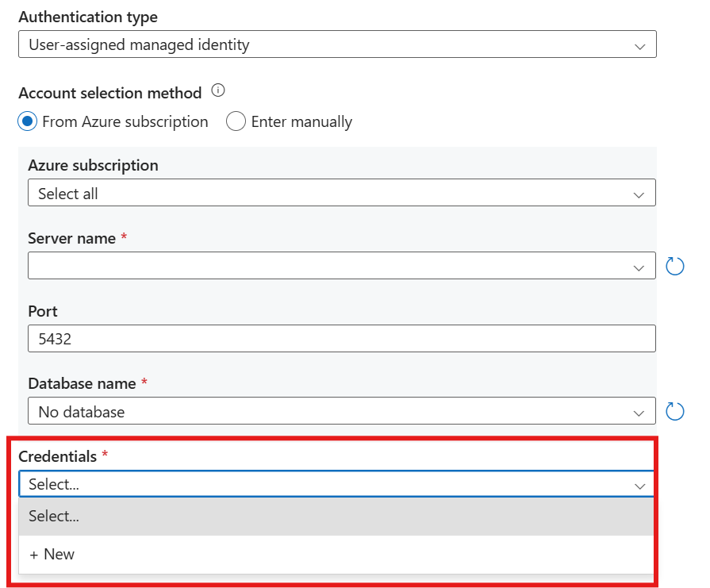Screen dimensions: 710x588
Task: Click the Account selection method info icon
Action: (219, 91)
